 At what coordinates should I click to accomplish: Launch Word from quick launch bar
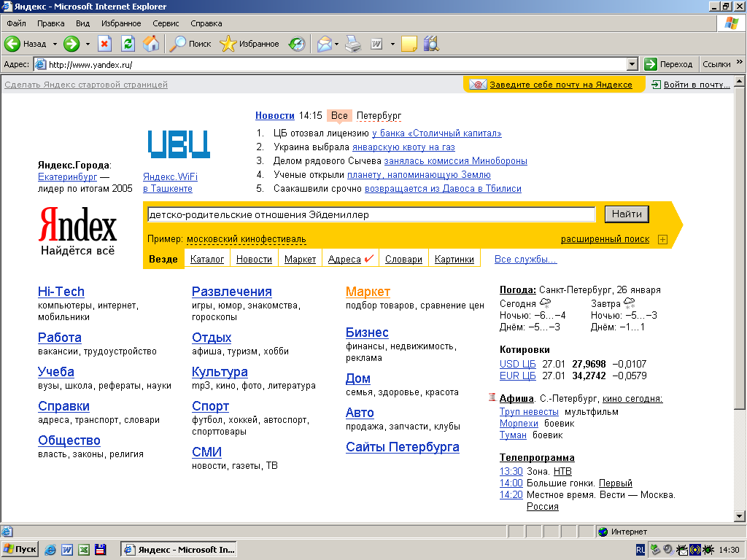point(67,550)
